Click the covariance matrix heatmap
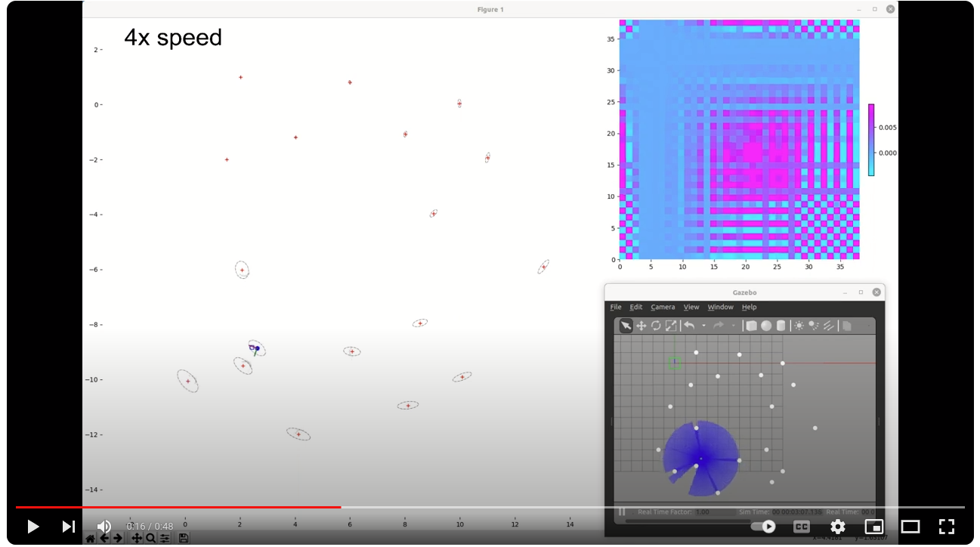 click(740, 140)
